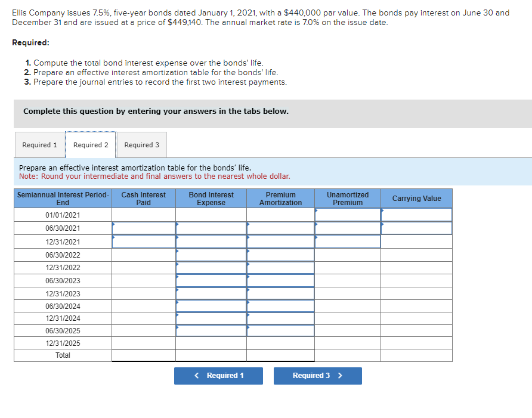Click Unamortized Premium cell for 06/30/2021
The width and height of the screenshot is (532, 418).
tap(348, 228)
